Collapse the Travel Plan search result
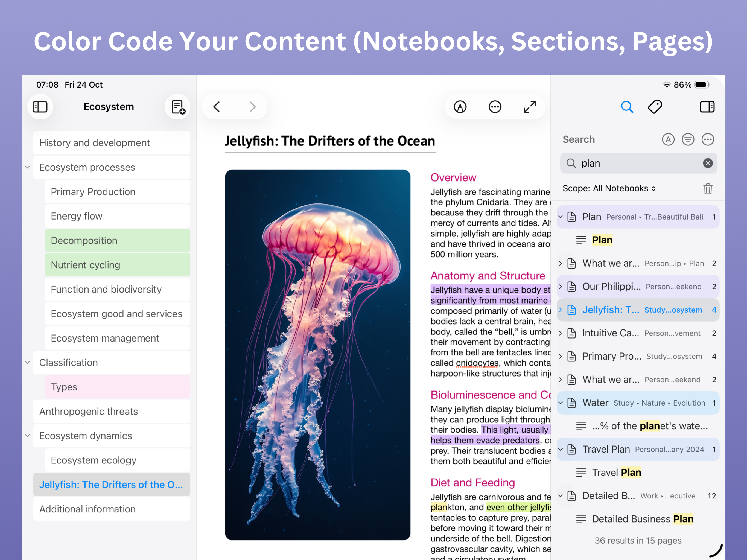 coord(561,449)
